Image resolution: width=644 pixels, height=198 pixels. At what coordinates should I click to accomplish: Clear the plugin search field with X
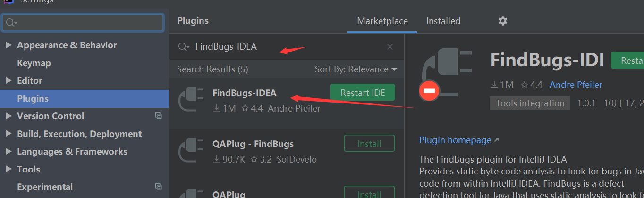[x=390, y=47]
